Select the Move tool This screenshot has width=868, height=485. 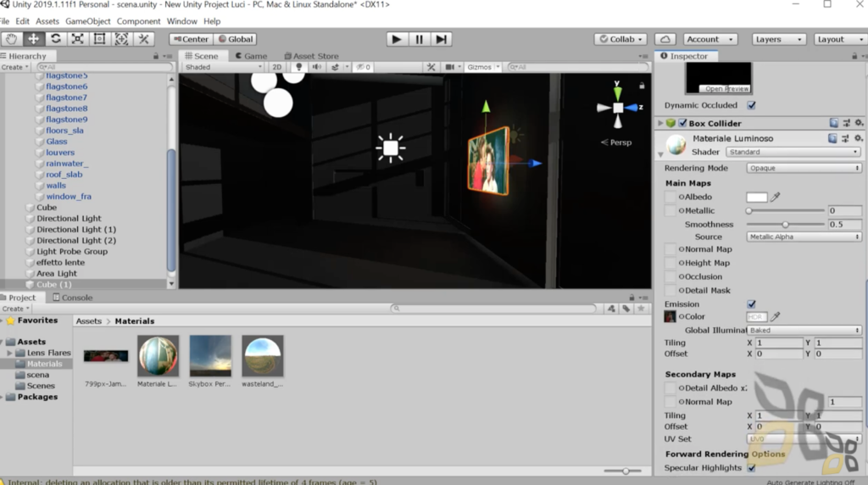coord(33,39)
